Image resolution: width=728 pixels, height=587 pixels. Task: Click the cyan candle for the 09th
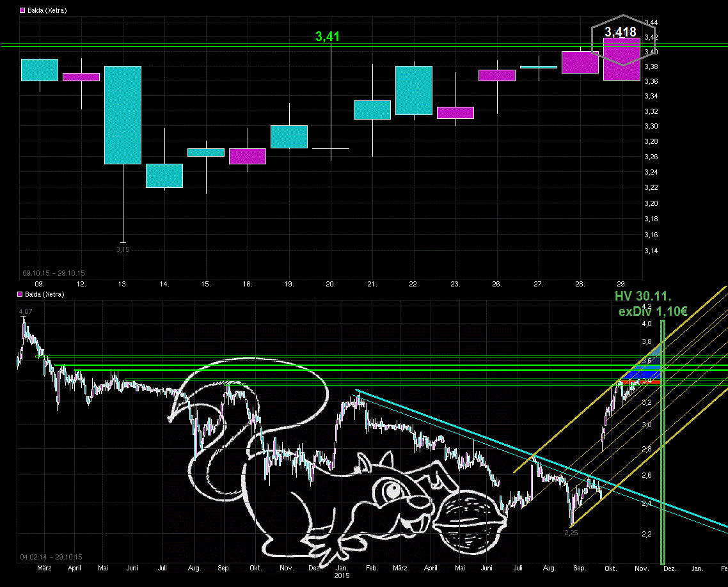[40, 70]
